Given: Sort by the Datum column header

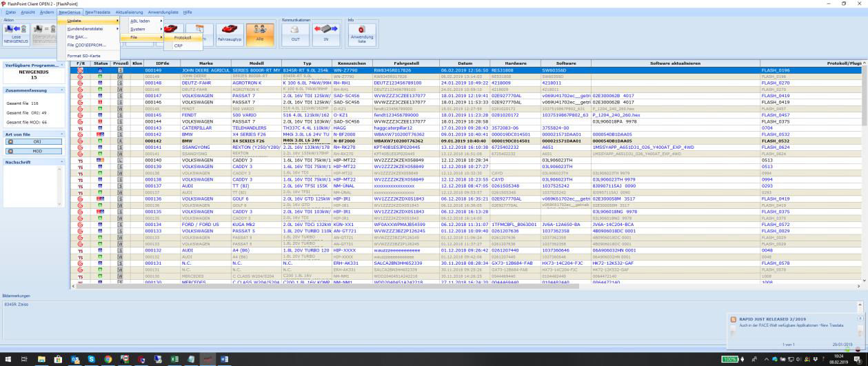Looking at the screenshot, I should click(x=465, y=63).
